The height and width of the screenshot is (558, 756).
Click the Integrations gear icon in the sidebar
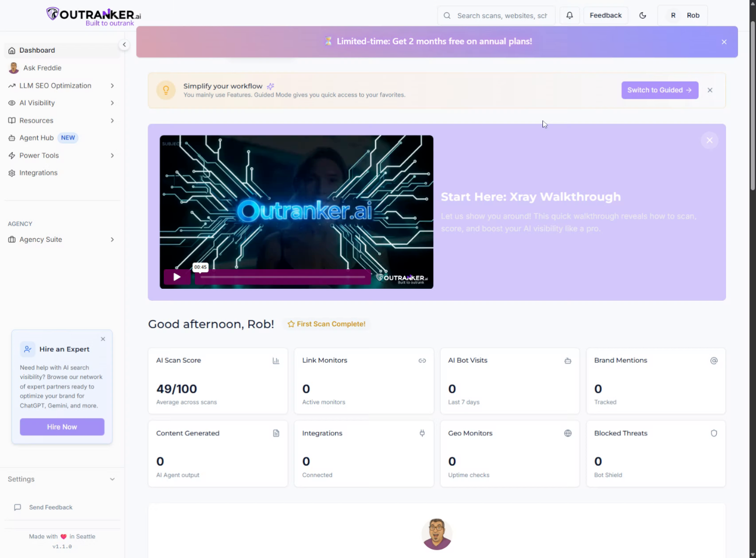coord(12,173)
